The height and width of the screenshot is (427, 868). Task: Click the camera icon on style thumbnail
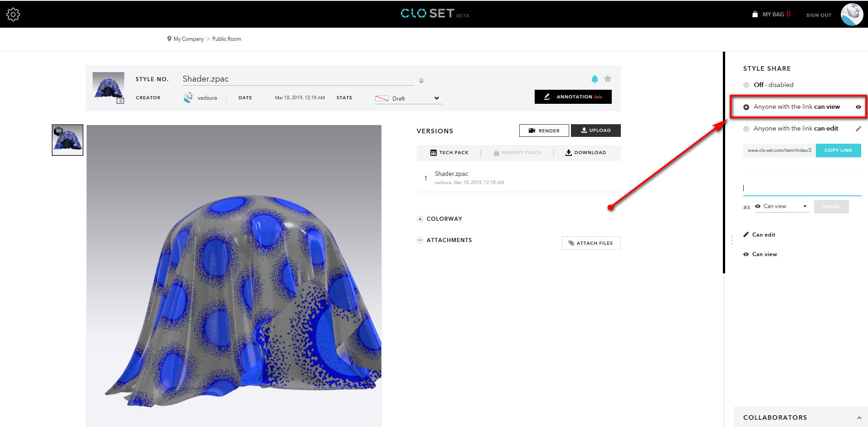(121, 101)
